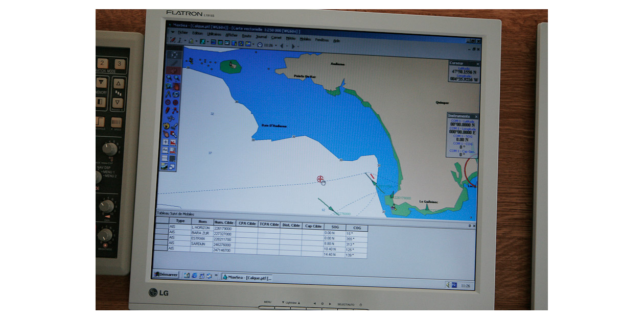Click the 'Nom' column header
This screenshot has width=644, height=320.
pos(202,221)
